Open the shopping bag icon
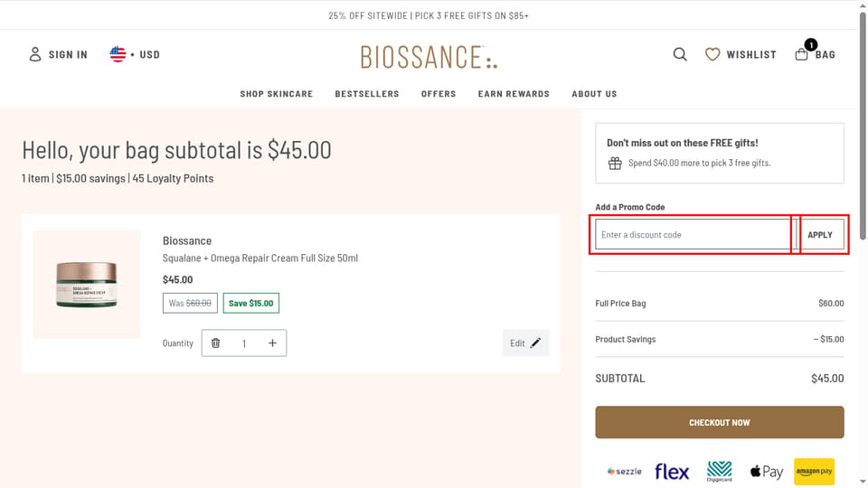This screenshot has width=868, height=488. (802, 54)
